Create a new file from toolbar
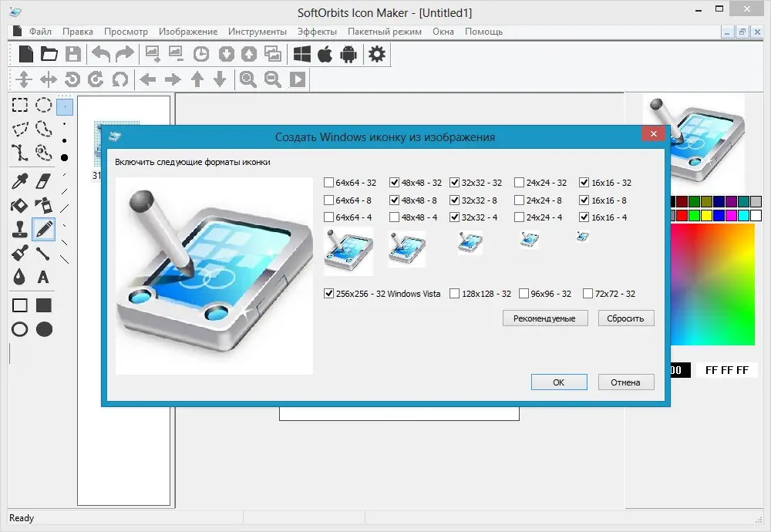Viewport: 771px width, 532px height. (x=25, y=54)
